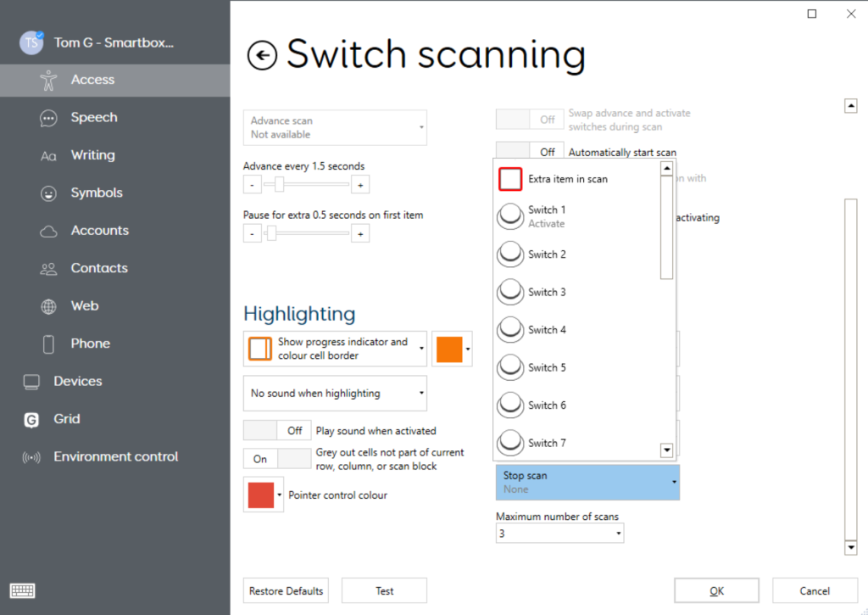This screenshot has height=615, width=868.
Task: Open the Stop scan dropdown
Action: click(587, 482)
